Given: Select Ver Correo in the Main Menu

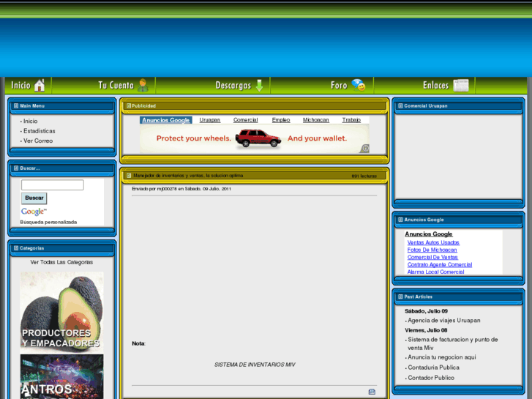Looking at the screenshot, I should tap(38, 141).
